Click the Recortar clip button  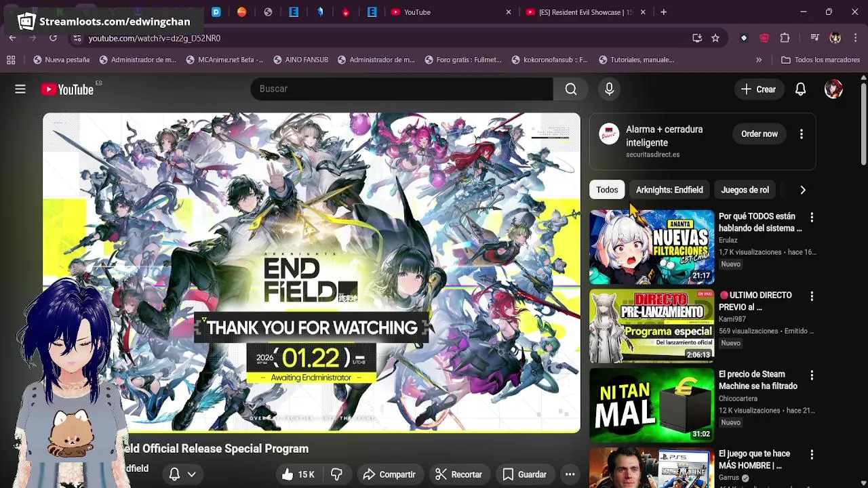point(459,474)
